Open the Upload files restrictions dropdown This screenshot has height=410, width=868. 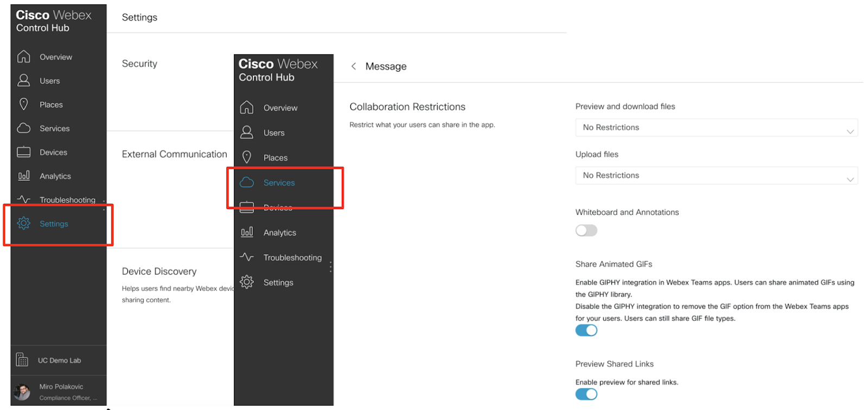coord(716,175)
